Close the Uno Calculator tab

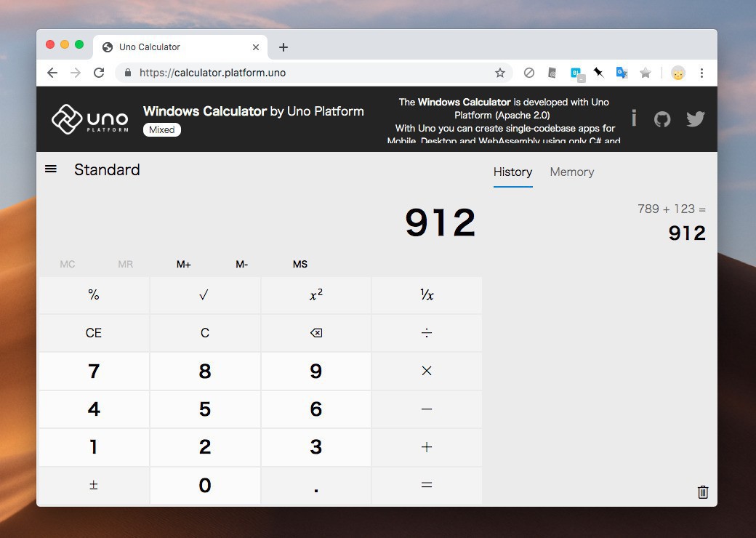pyautogui.click(x=256, y=47)
